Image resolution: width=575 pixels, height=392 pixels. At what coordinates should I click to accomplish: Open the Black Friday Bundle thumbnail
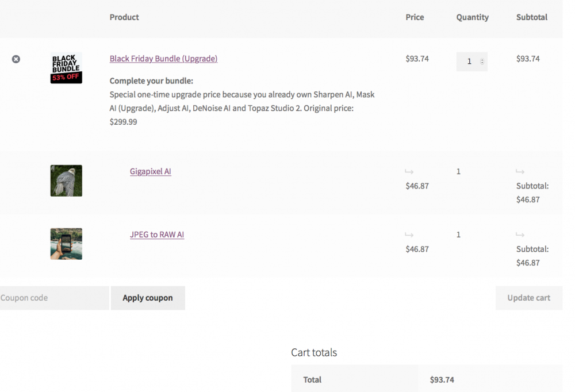[66, 68]
